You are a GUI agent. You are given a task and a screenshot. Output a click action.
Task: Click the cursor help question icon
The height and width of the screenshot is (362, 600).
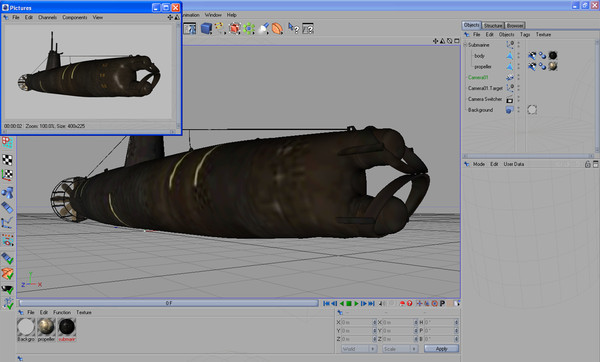point(293,28)
